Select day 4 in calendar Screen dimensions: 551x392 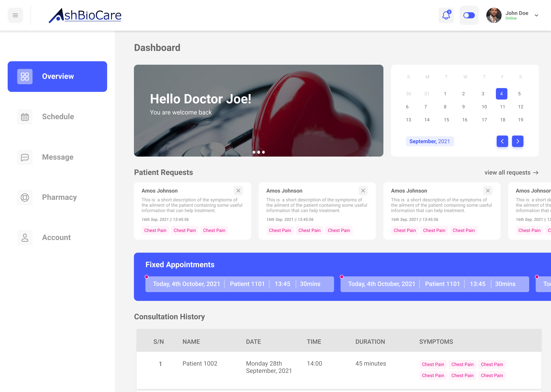coord(501,94)
